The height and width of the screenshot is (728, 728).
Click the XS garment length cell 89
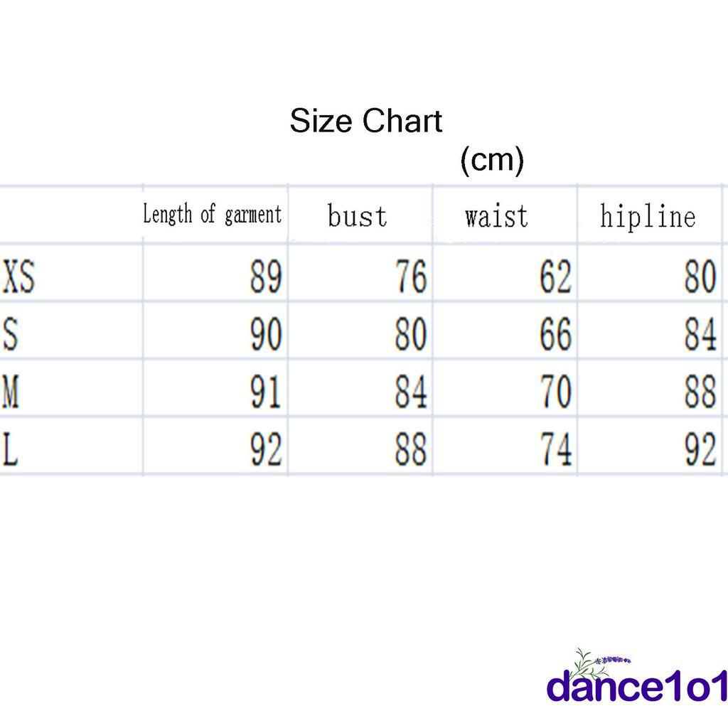point(266,277)
